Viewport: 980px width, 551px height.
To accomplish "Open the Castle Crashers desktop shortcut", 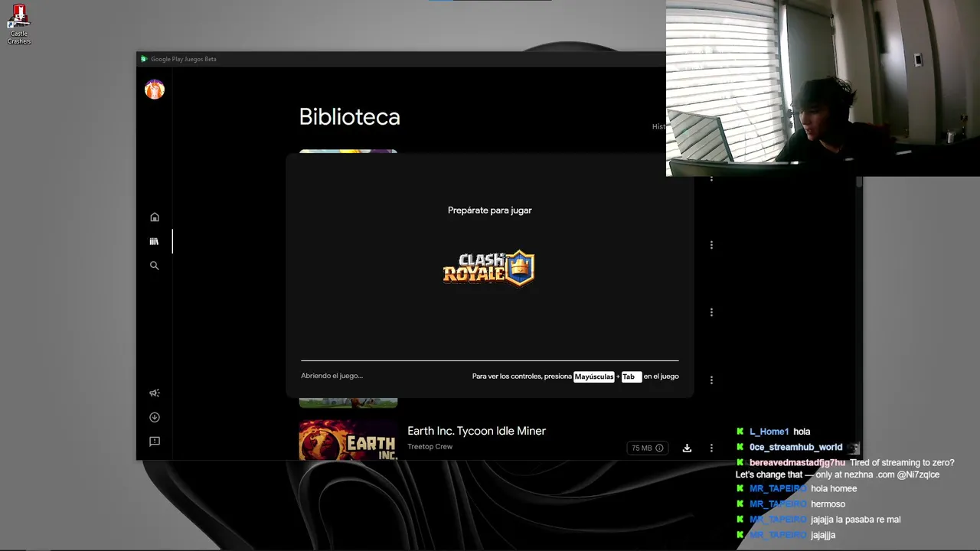I will click(19, 24).
